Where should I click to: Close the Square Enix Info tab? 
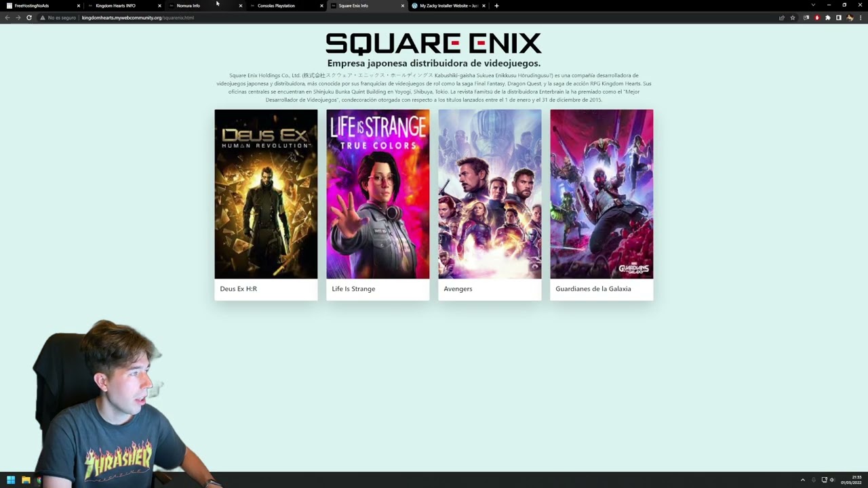(x=403, y=5)
